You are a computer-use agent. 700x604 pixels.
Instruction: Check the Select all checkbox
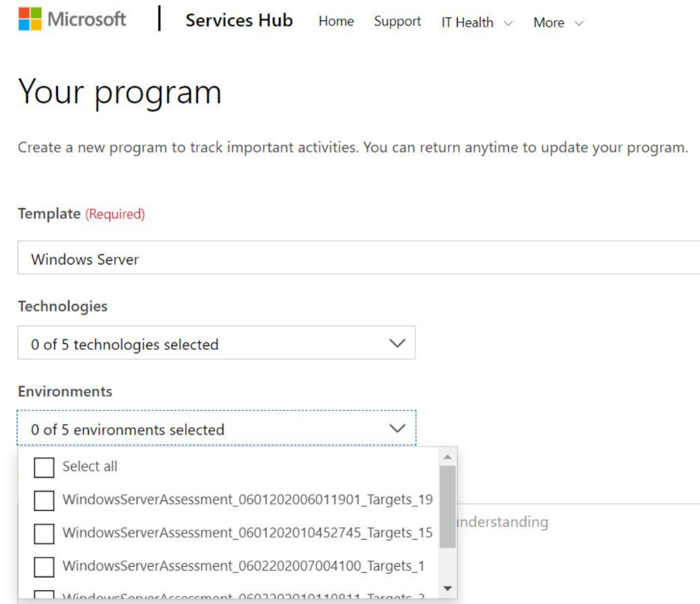(44, 468)
